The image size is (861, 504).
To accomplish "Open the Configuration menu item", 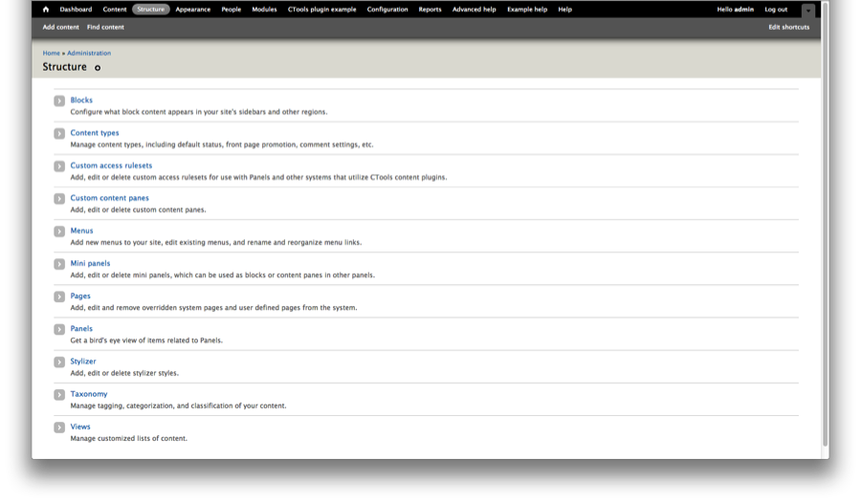I will 387,10.
